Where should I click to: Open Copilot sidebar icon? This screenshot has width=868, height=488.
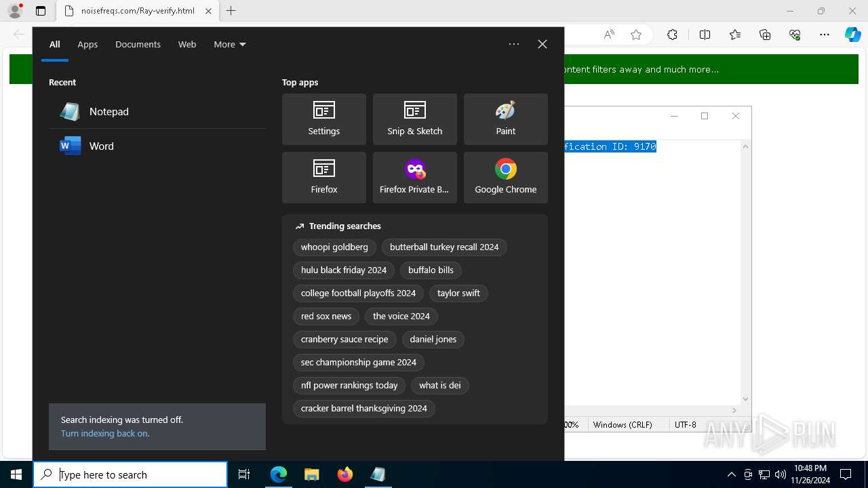click(x=852, y=35)
